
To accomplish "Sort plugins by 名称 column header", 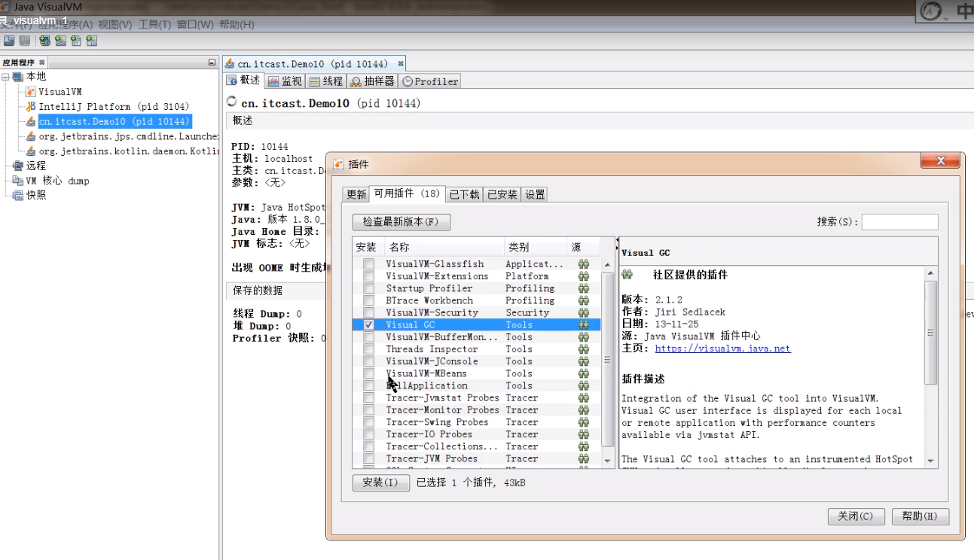I will (444, 247).
